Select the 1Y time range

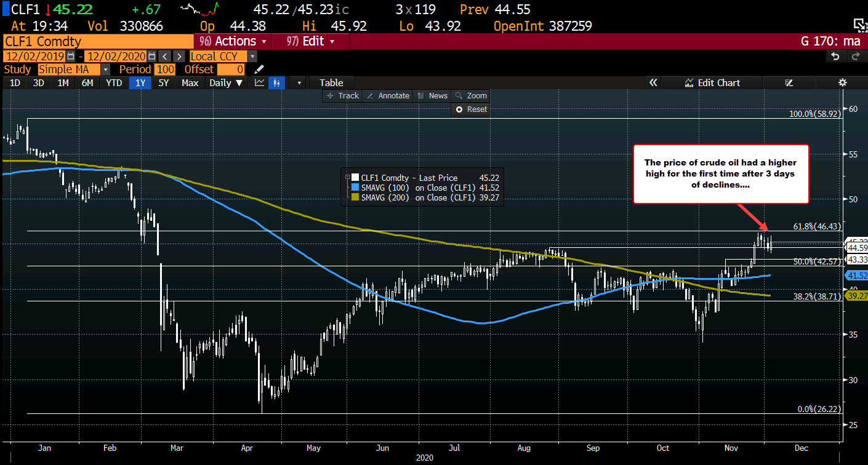tap(140, 82)
